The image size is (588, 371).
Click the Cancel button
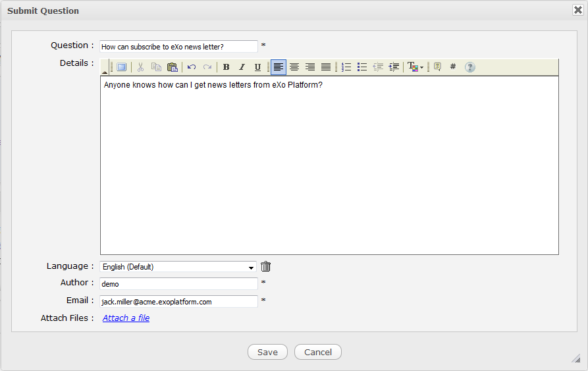pos(318,352)
